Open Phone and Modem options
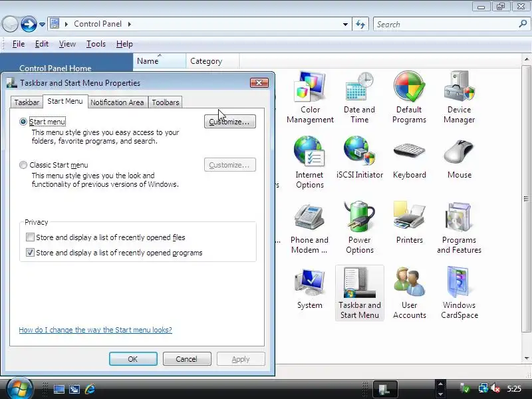This screenshot has height=399, width=532. 310,227
